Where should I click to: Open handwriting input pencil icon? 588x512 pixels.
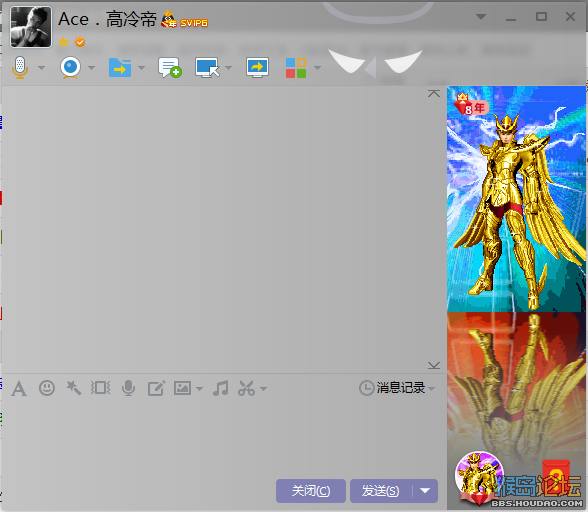(156, 389)
